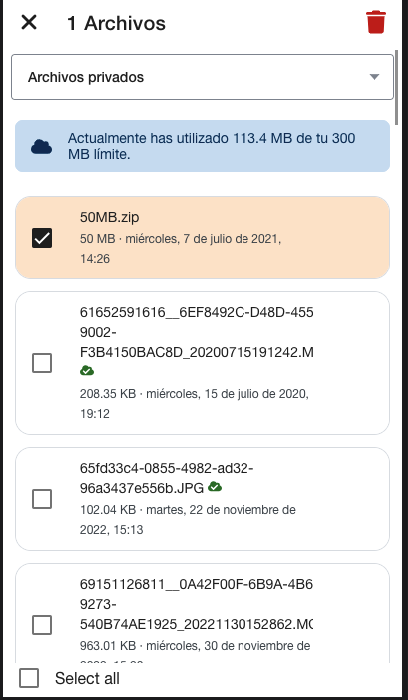Click the vertical scrollbar thumb
408x700 pixels.
(396, 86)
